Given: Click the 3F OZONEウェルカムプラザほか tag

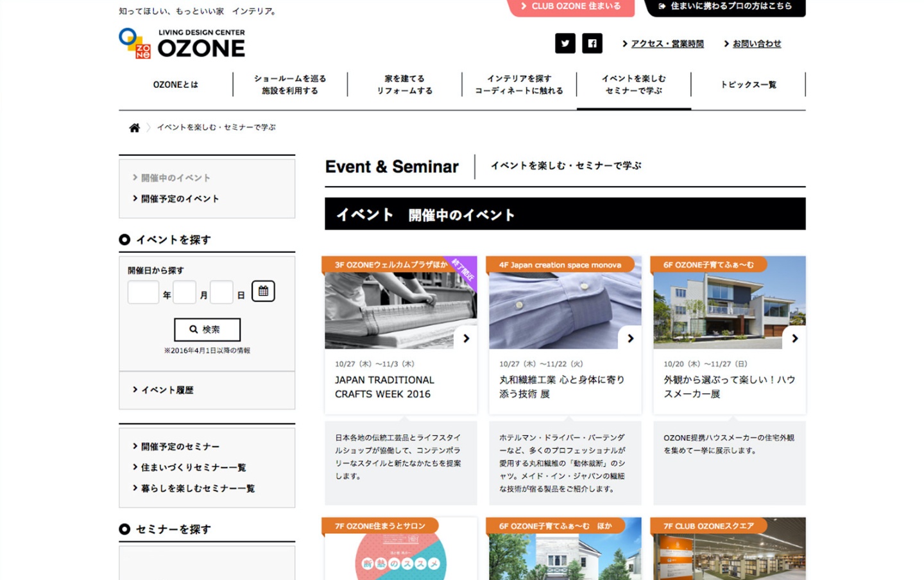Looking at the screenshot, I should coord(391,265).
